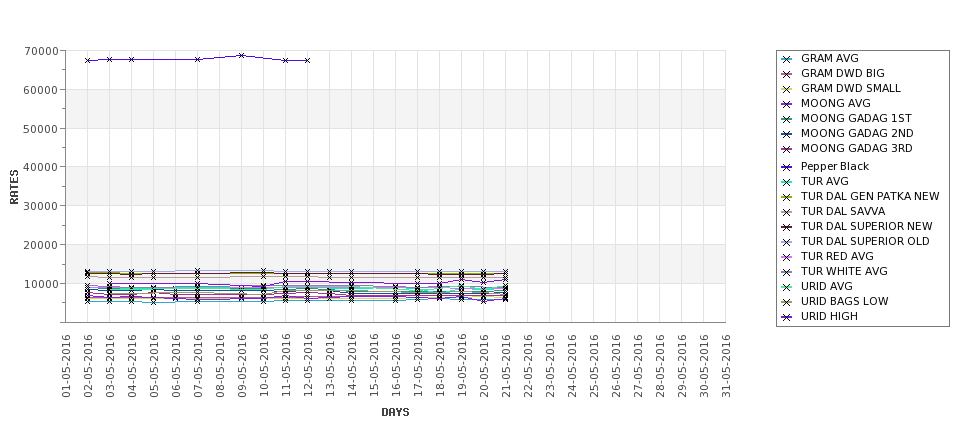Click the TUR AVG legend marker
Image resolution: width=975 pixels, height=429 pixels.
(787, 182)
